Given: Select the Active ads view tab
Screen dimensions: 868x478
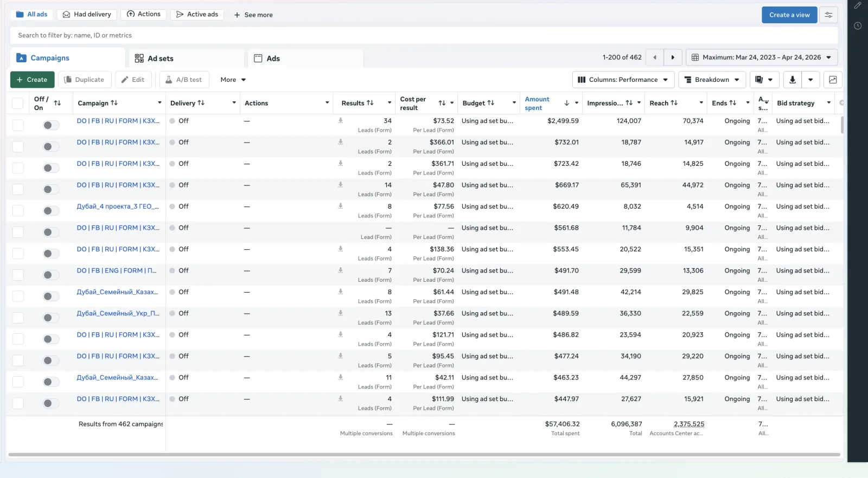Looking at the screenshot, I should (197, 15).
